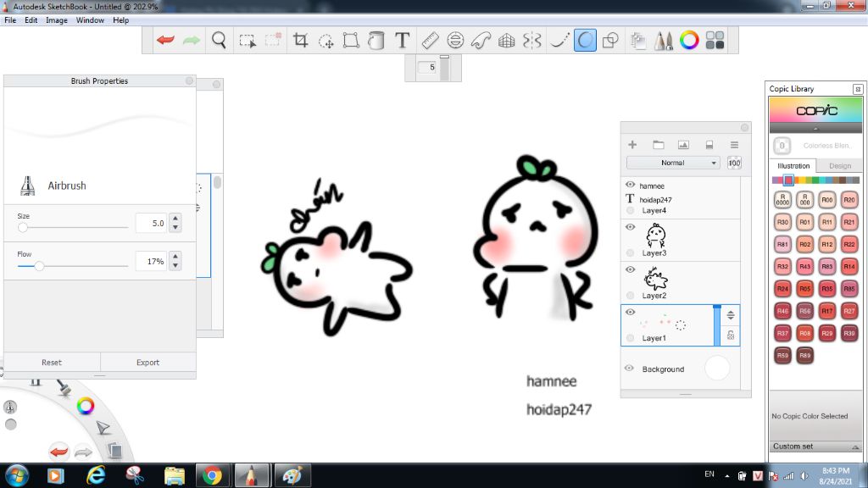Open the File menu
Image resolution: width=868 pixels, height=488 pixels.
(x=10, y=20)
